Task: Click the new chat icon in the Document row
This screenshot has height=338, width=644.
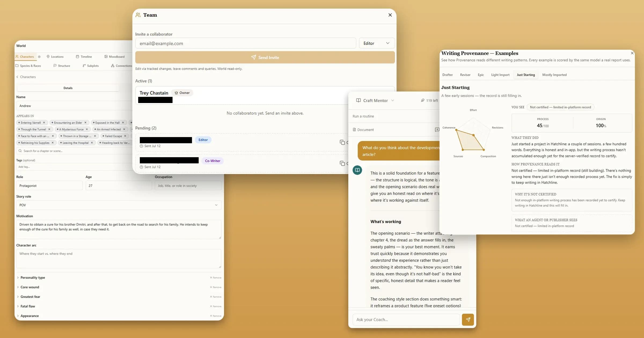Action: tap(437, 130)
